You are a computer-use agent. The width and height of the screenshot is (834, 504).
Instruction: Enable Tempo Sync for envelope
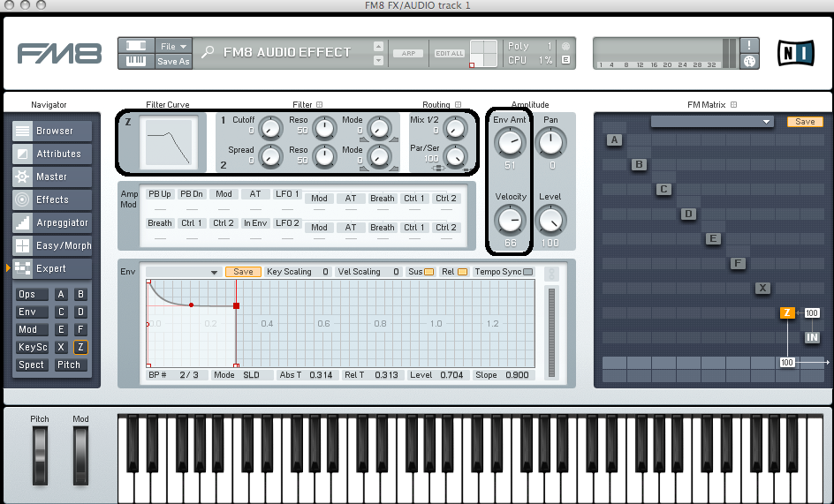[527, 272]
